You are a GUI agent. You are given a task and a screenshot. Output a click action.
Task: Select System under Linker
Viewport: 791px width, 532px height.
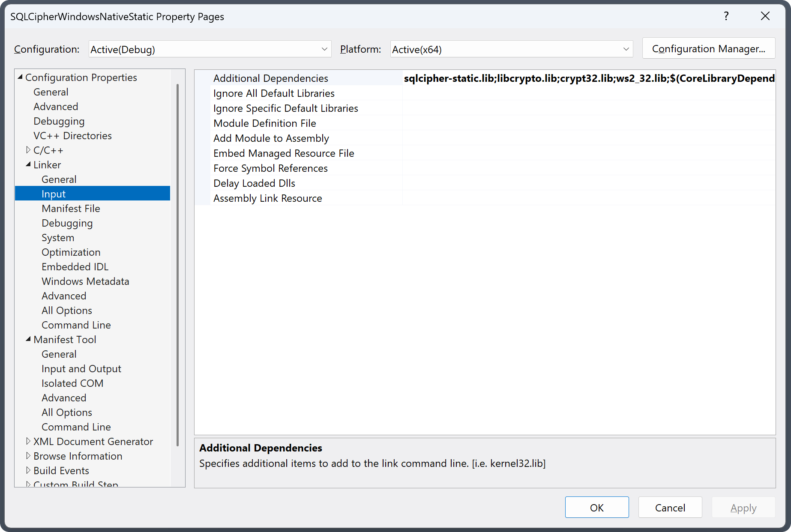click(x=58, y=238)
